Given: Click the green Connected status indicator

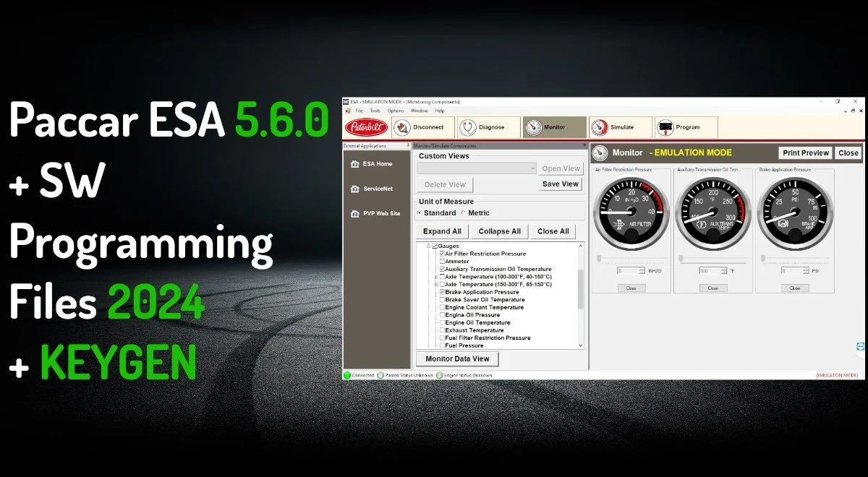Looking at the screenshot, I should coord(347,375).
